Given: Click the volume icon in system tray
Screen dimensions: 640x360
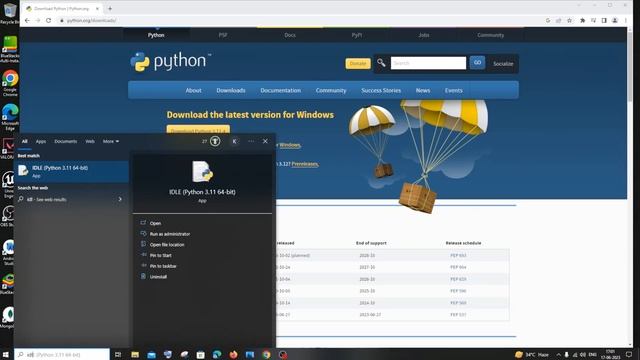Looking at the screenshot, I should point(583,354).
